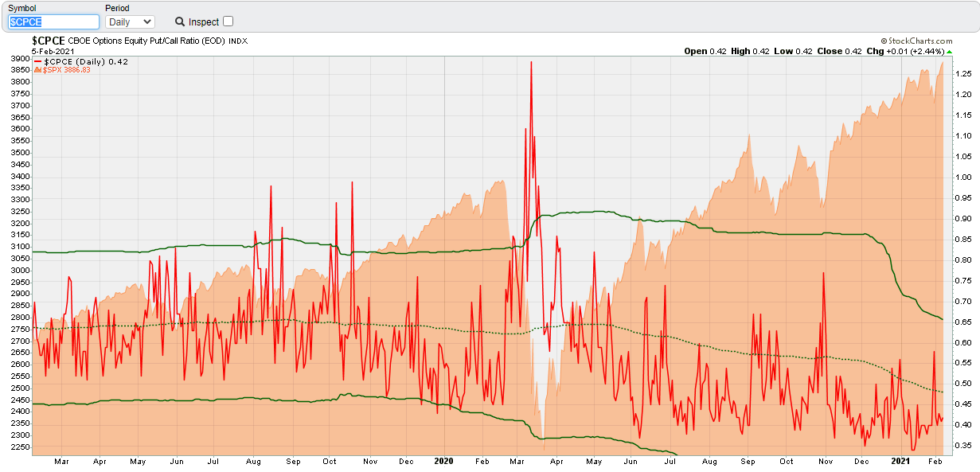Screen dimensions: 980x472
Task: Click the "2021" year label on time axis
Action: (900, 461)
